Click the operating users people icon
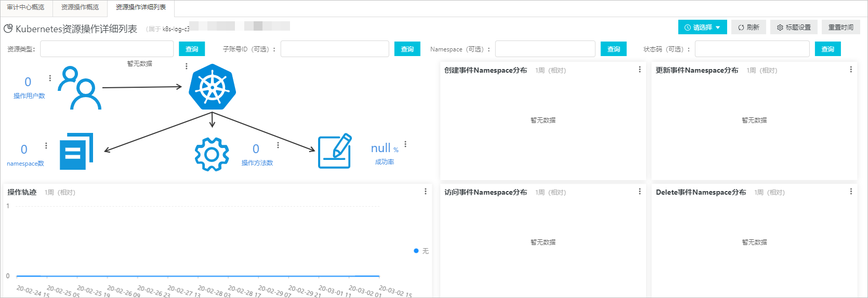 click(80, 88)
